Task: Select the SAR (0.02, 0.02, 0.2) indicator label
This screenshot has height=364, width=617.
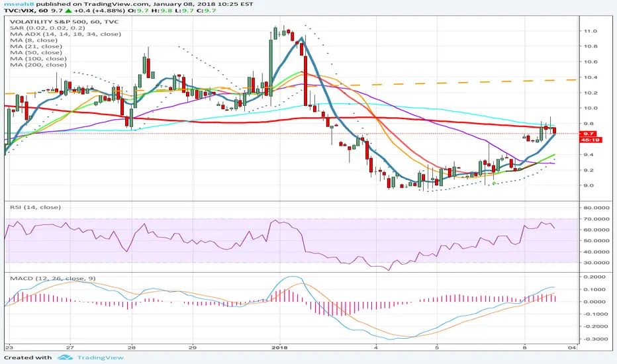Action: tap(47, 28)
